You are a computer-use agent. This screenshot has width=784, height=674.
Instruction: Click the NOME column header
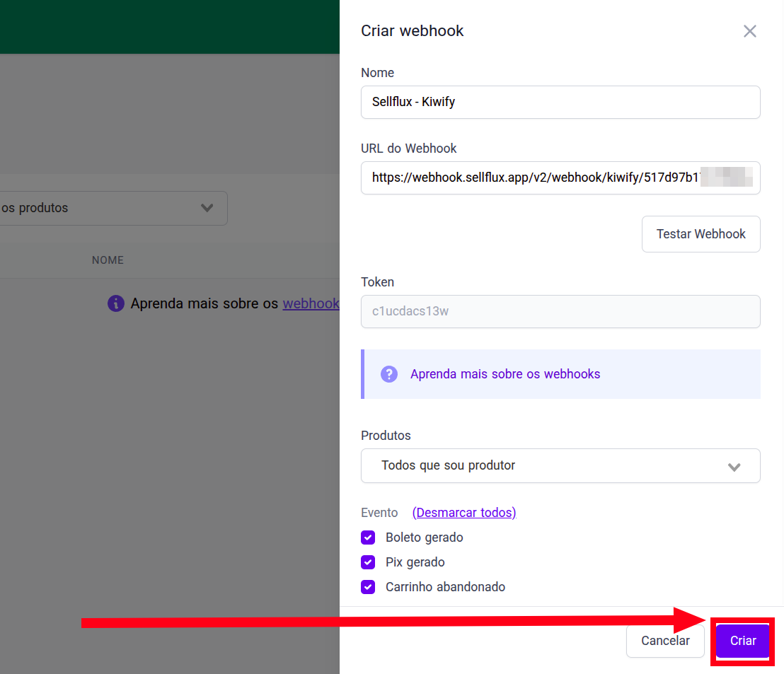pos(108,260)
